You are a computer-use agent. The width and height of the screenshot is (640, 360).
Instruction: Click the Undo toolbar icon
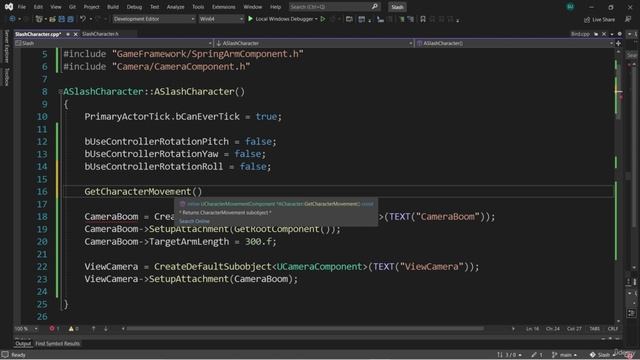pyautogui.click(x=83, y=19)
